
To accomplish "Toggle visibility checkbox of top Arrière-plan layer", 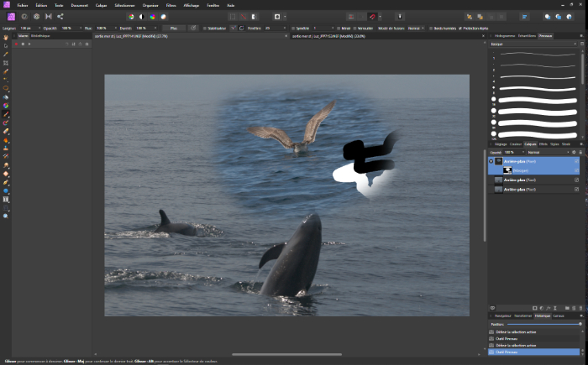I will tap(576, 160).
